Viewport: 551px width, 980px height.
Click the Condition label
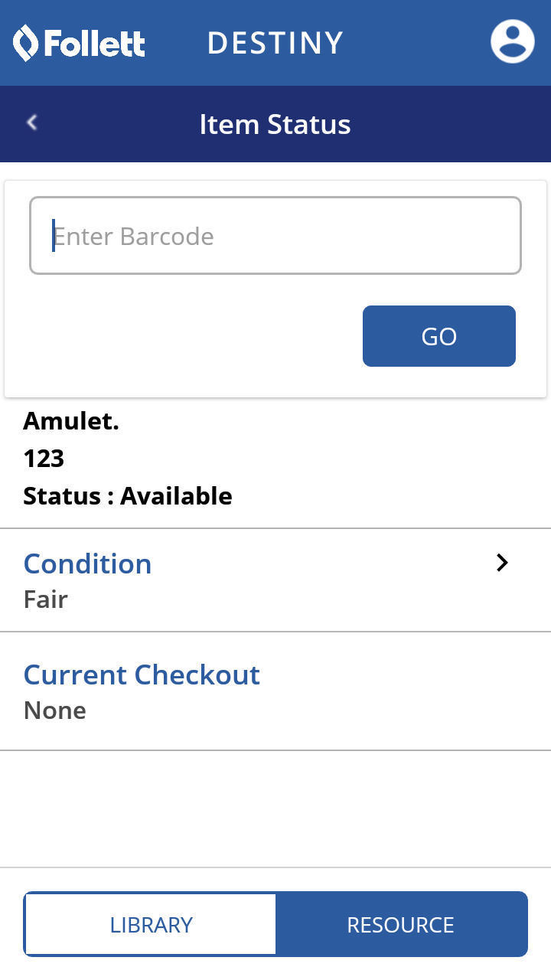pyautogui.click(x=88, y=563)
